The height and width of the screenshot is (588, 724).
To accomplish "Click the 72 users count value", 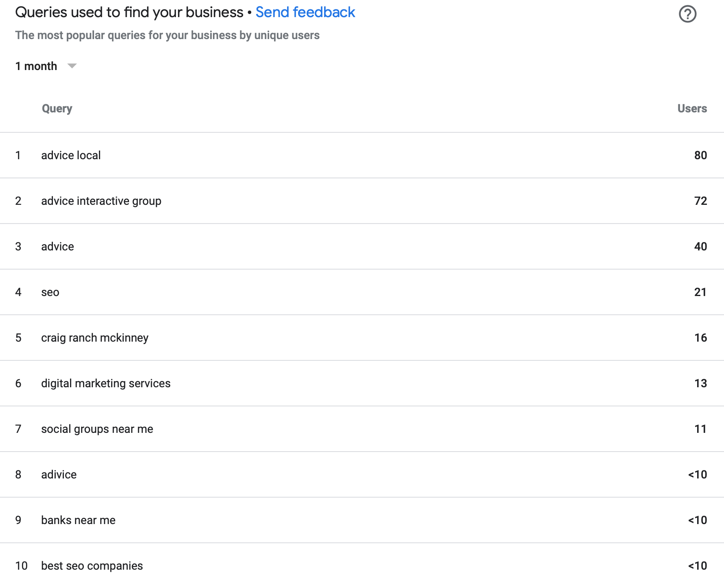I will point(700,201).
